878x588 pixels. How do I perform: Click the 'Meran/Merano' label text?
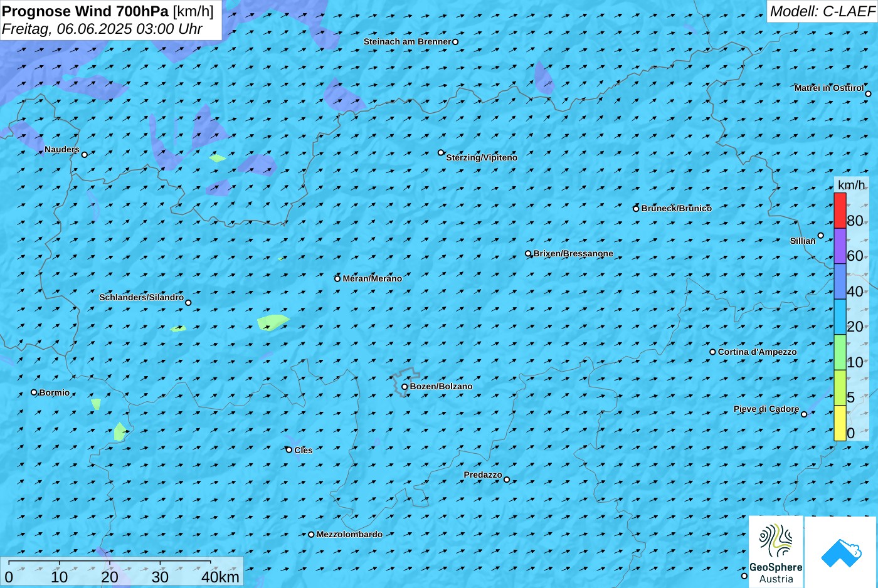pyautogui.click(x=373, y=278)
